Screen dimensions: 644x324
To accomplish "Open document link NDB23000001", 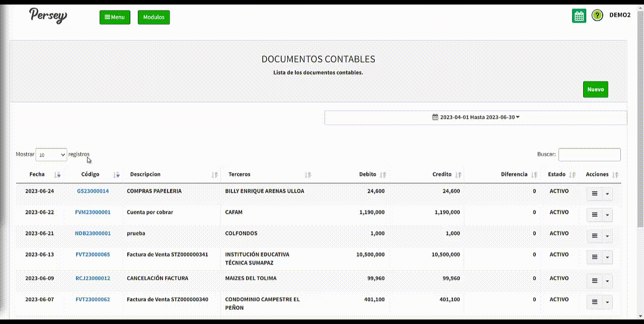I will coord(93,233).
